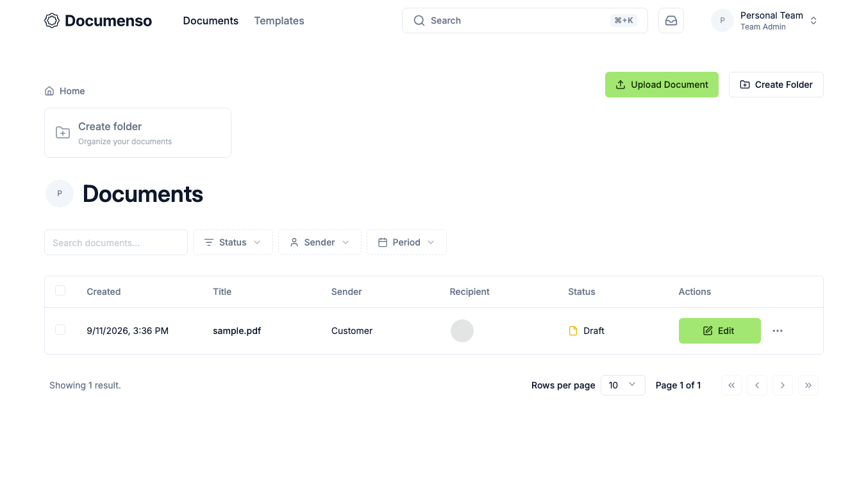This screenshot has height=484, width=868.
Task: Check the box for the sample.pdf row
Action: 60,330
